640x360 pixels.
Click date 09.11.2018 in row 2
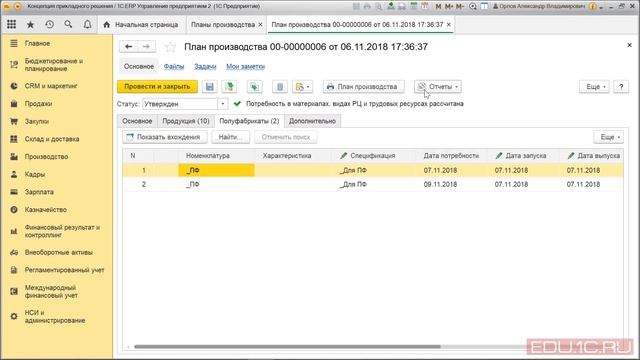[x=440, y=184]
